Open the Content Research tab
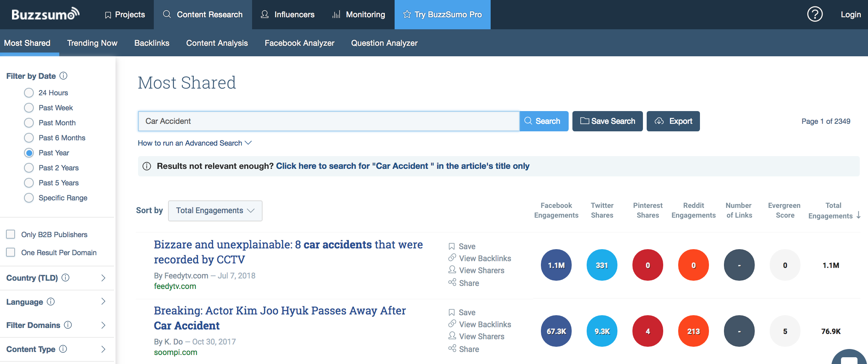Viewport: 868px width, 364px height. [203, 15]
